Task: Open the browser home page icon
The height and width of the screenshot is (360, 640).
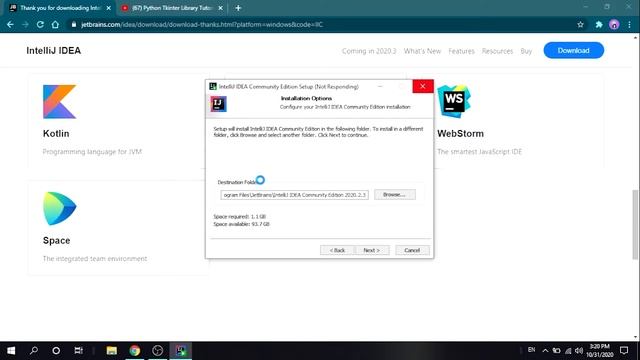Action: click(x=55, y=24)
